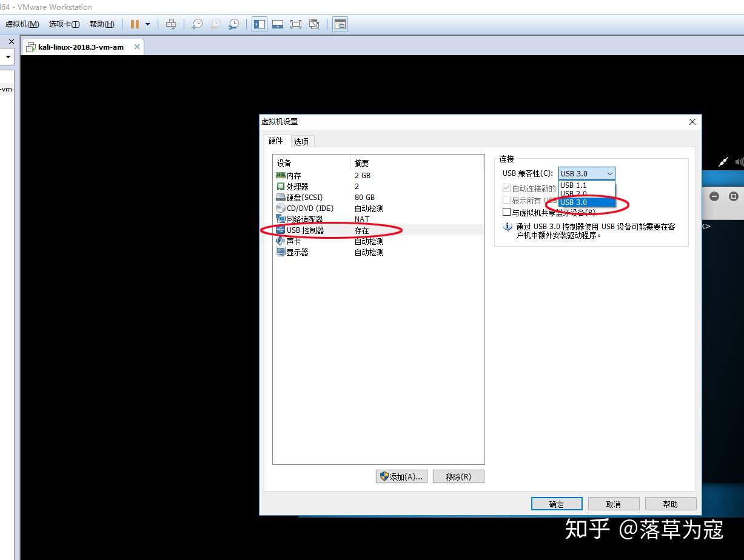744x560 pixels.
Task: Minimize the guest window with circle-minus icon
Action: [714, 196]
